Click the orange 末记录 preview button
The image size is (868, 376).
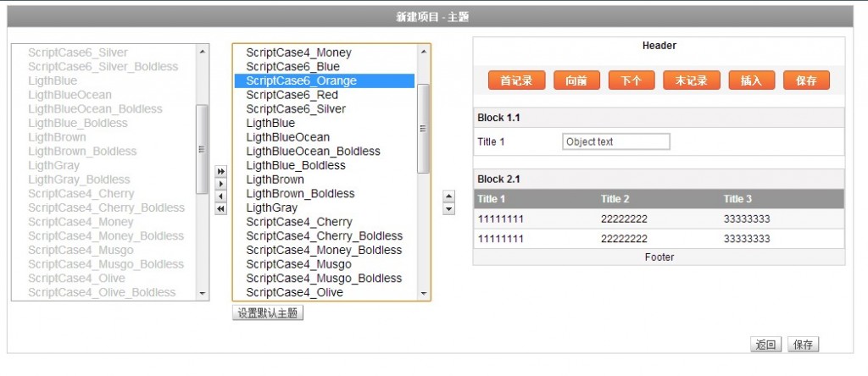[x=692, y=80]
